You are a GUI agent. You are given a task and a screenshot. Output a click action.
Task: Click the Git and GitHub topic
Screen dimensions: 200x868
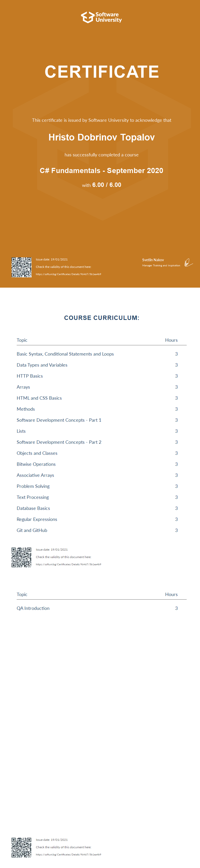(32, 530)
